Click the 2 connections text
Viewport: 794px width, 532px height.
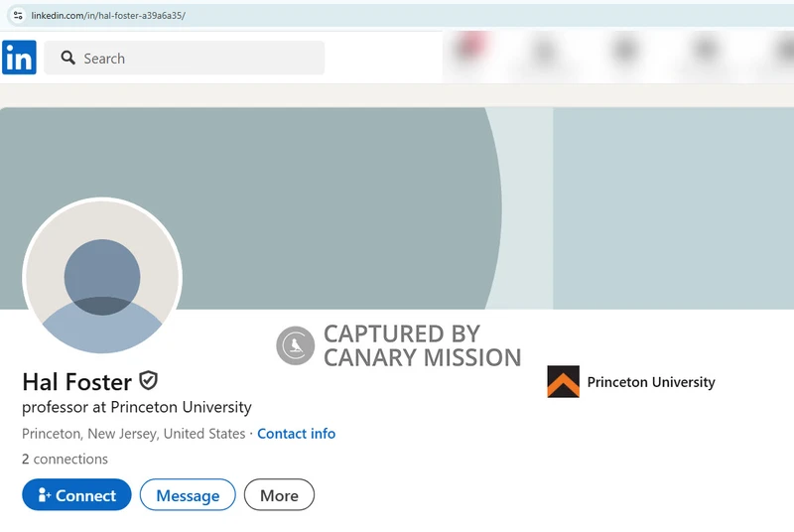click(x=65, y=459)
